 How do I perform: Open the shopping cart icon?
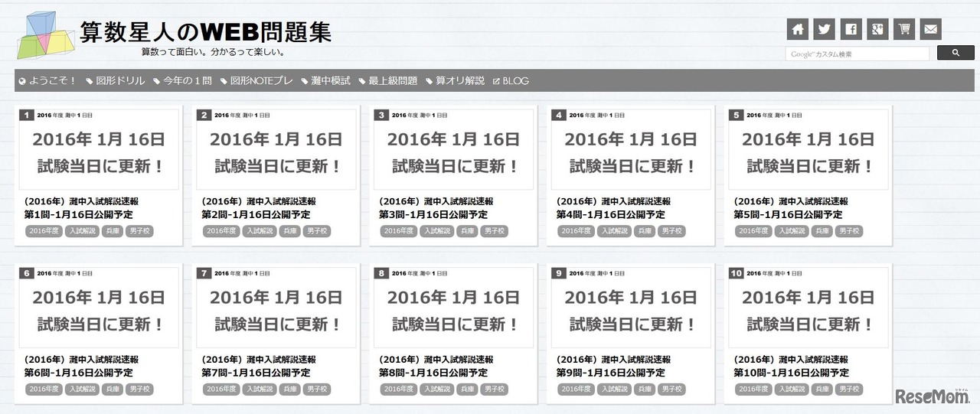click(904, 29)
